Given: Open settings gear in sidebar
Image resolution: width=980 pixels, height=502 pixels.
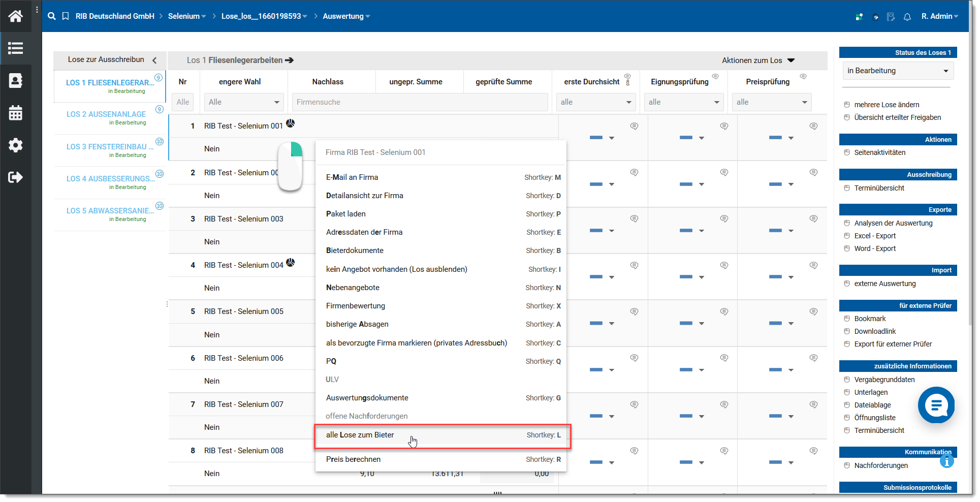Looking at the screenshot, I should [15, 145].
